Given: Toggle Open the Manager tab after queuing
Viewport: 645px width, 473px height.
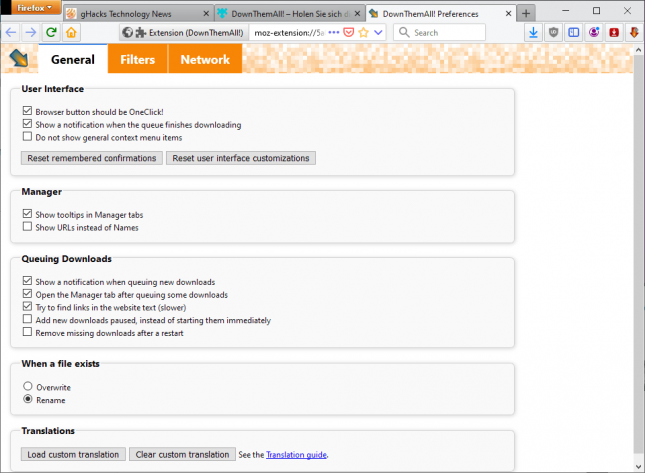Looking at the screenshot, I should pos(27,293).
